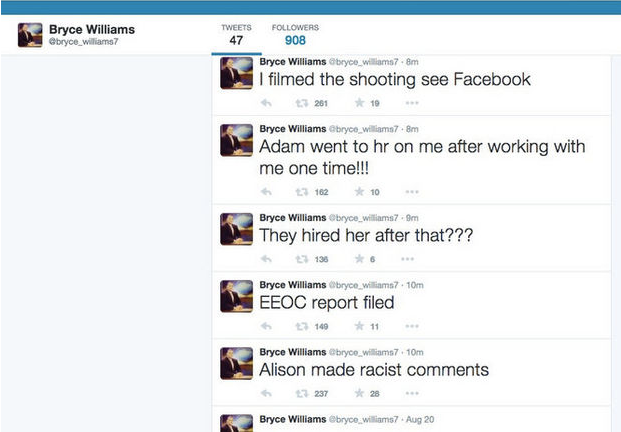The image size is (621, 432).
Task: Open the 9m timestamp on 'They hired her' tweet
Action: pos(412,217)
